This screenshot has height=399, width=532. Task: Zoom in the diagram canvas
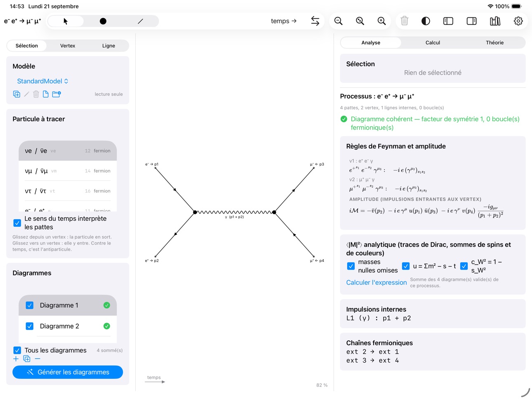[x=382, y=21]
